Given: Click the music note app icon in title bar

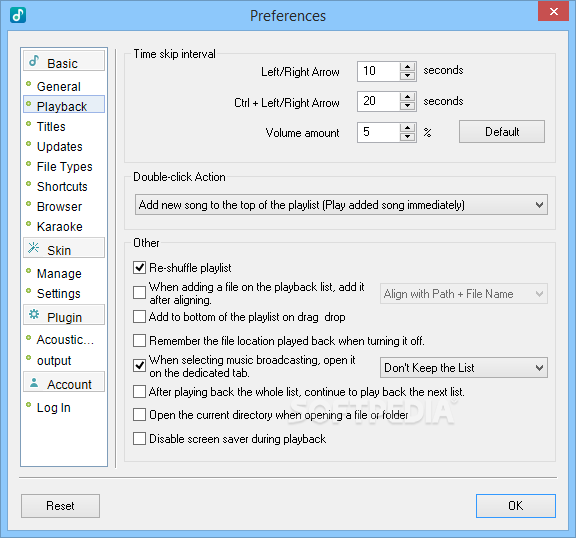Looking at the screenshot, I should click(x=18, y=15).
